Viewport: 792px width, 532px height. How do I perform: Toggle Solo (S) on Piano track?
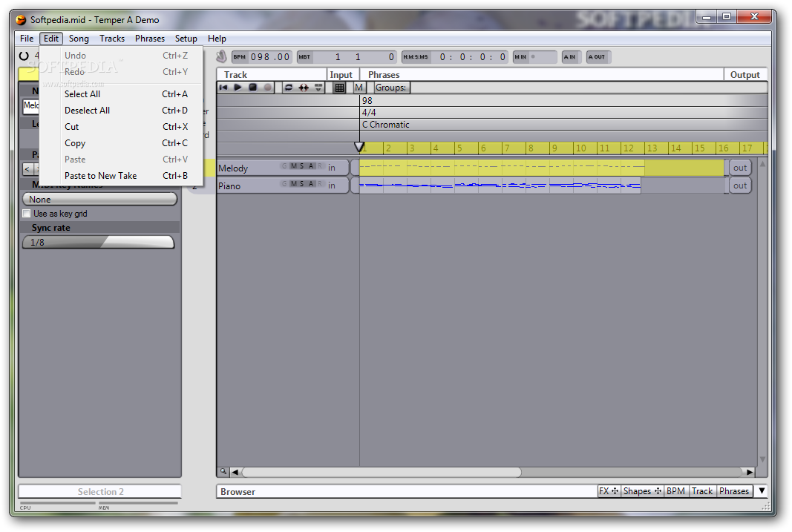tap(301, 184)
